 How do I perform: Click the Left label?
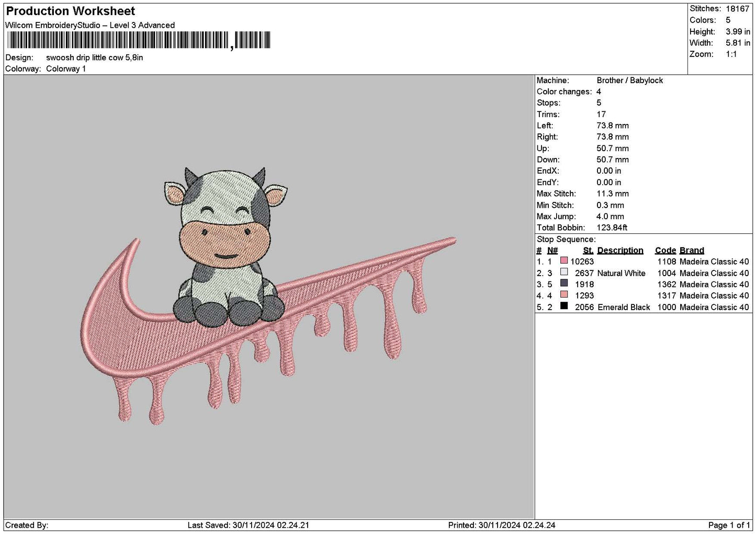[545, 126]
